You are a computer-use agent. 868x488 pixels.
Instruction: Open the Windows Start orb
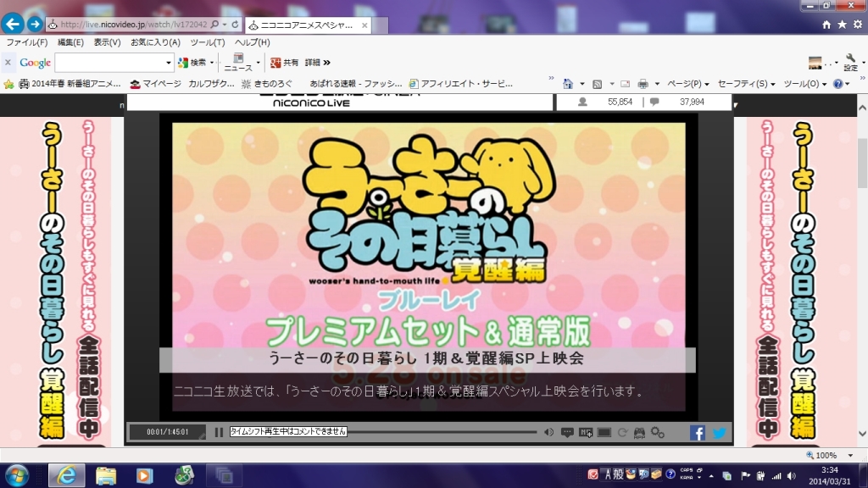(16, 475)
